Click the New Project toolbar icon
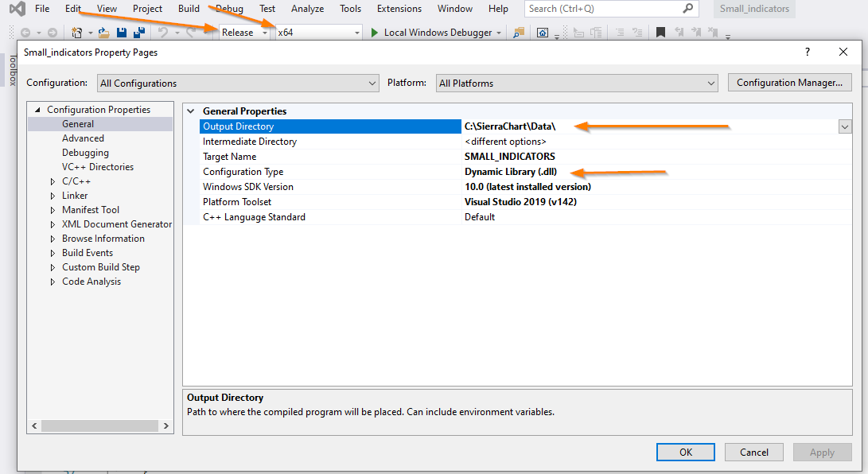 pos(77,33)
